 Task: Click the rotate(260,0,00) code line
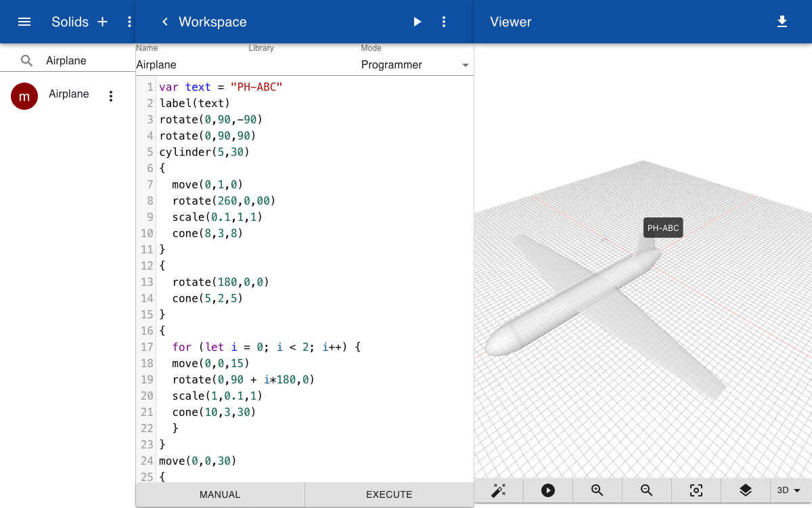click(224, 200)
